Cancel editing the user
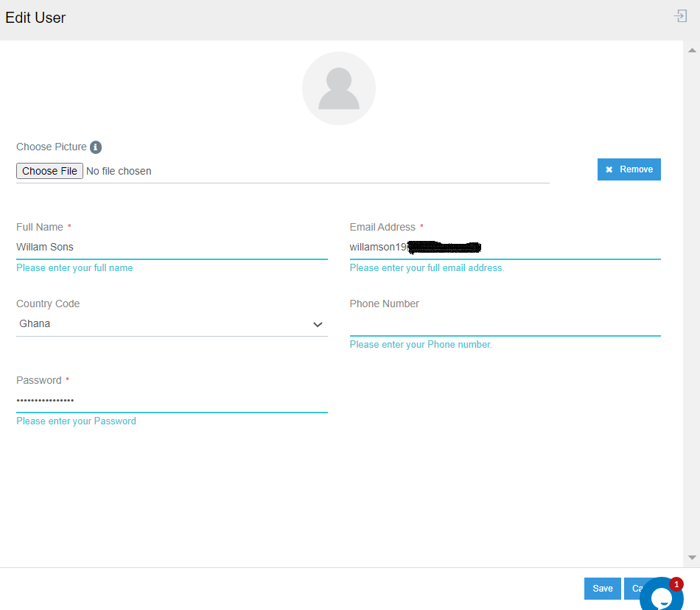Viewport: 700px width, 610px height. (634, 589)
